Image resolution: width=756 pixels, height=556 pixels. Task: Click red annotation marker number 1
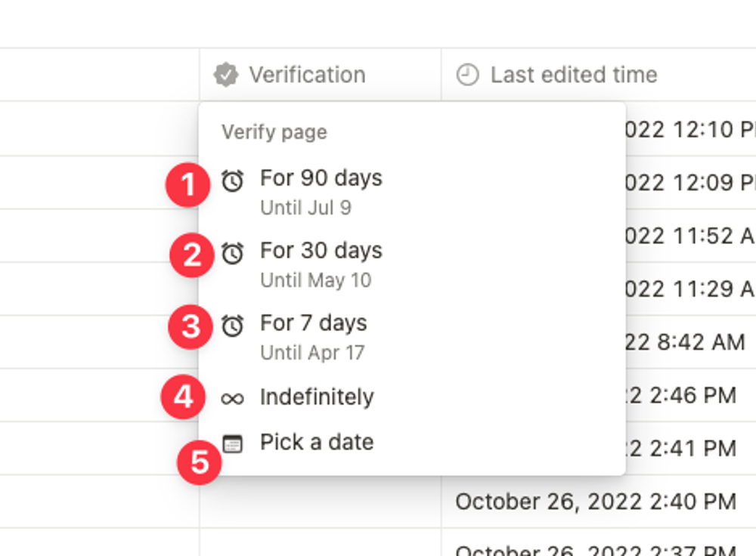[187, 186]
